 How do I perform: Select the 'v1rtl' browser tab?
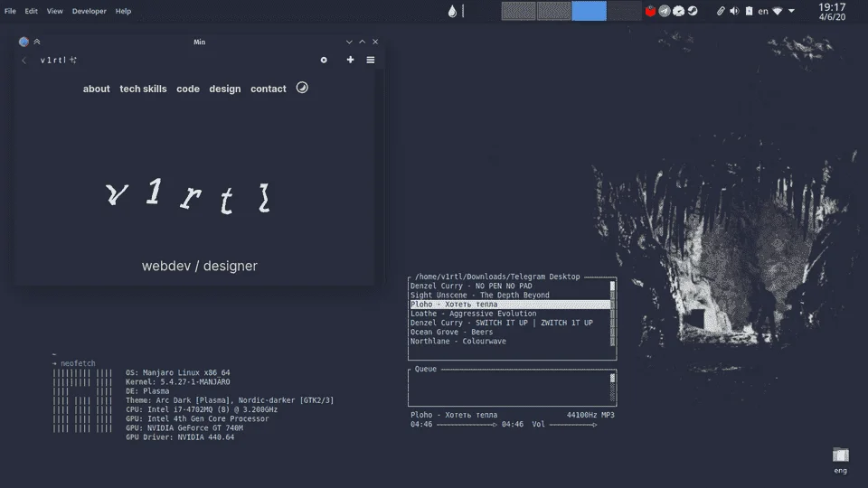point(59,60)
